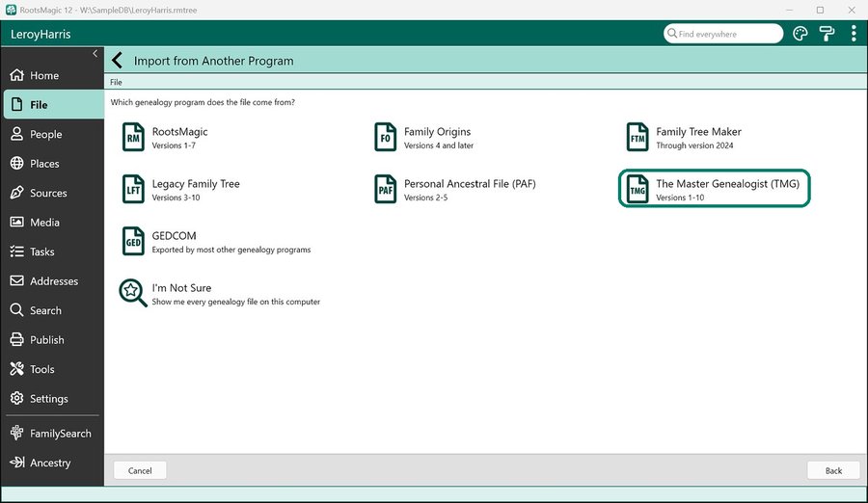
Task: Click the paint roller icon
Action: (827, 34)
